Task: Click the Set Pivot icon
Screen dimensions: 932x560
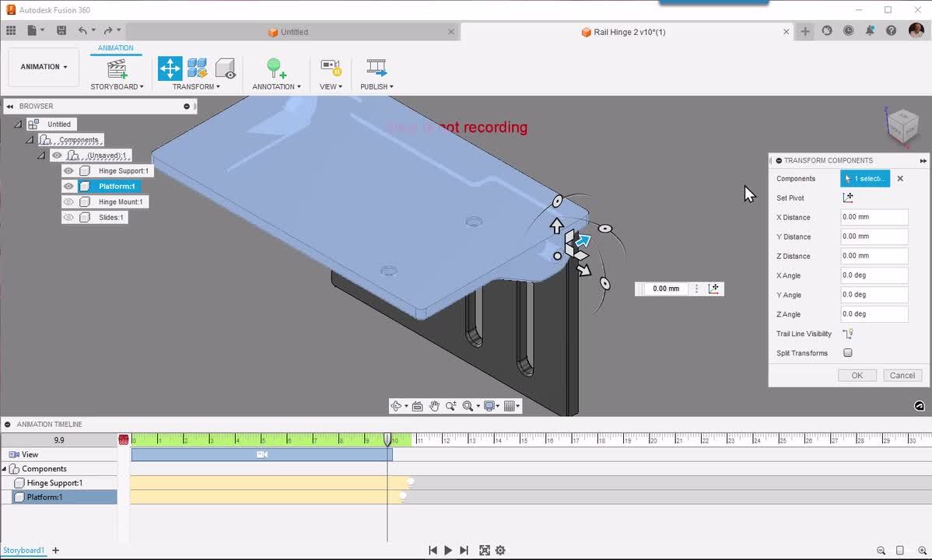Action: pyautogui.click(x=848, y=198)
